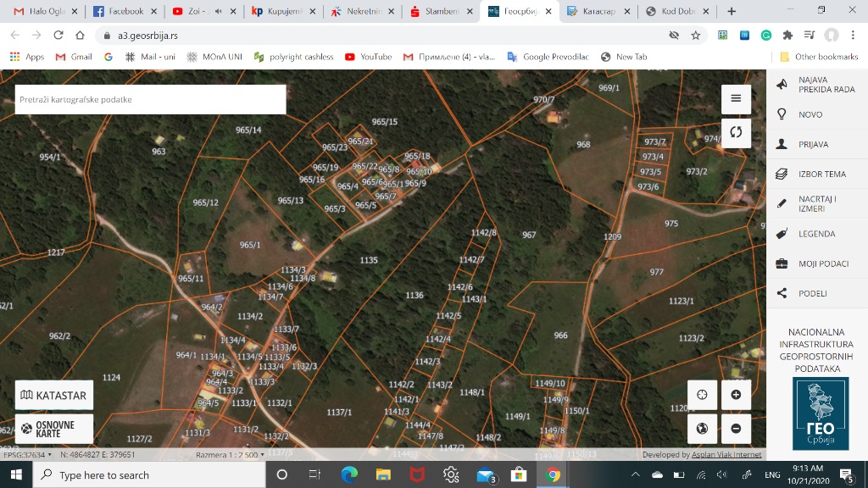
Task: Click the map refresh arrows button
Action: [x=736, y=132]
